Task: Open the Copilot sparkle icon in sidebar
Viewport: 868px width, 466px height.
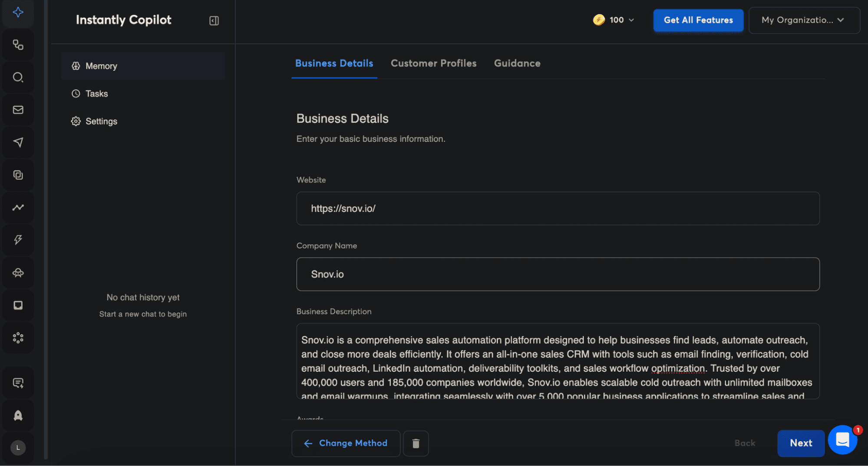Action: 18,12
